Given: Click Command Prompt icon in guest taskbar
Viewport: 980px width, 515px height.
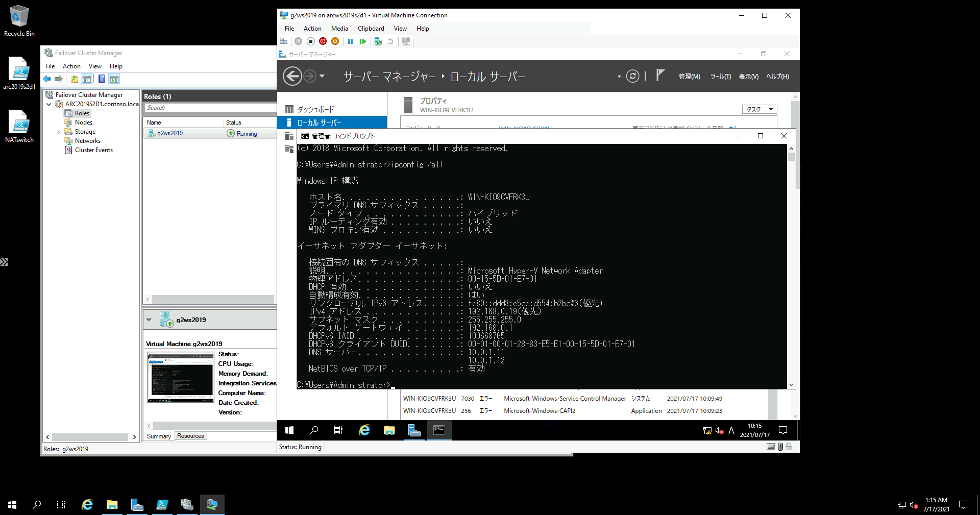Looking at the screenshot, I should click(x=439, y=430).
